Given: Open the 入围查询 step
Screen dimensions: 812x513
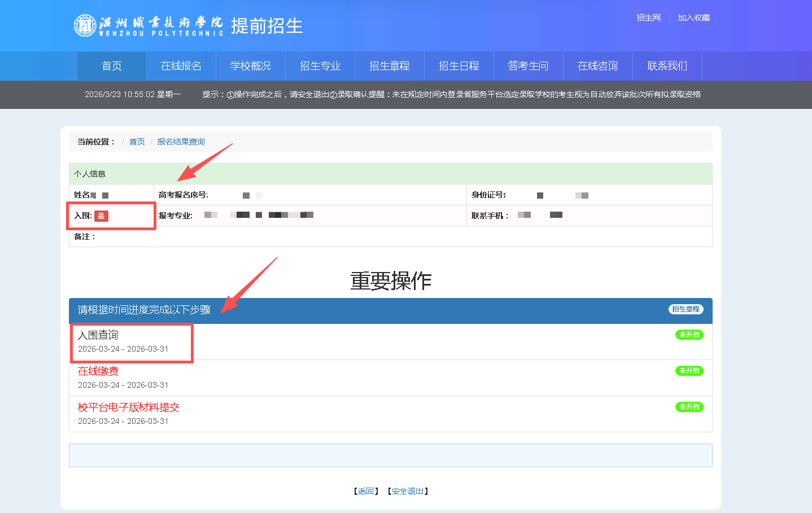Looking at the screenshot, I should point(98,335).
